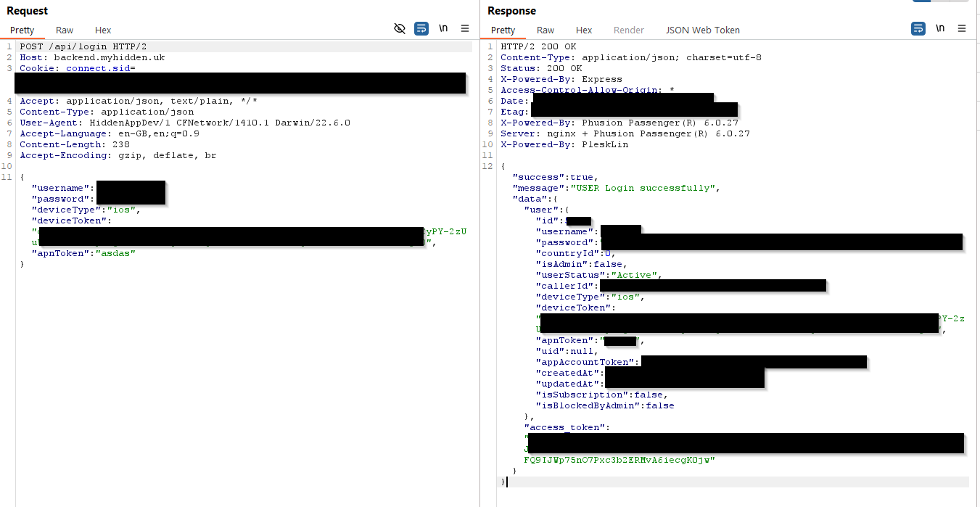Click the 'Host: backend.myhidden.uk' header

click(92, 57)
